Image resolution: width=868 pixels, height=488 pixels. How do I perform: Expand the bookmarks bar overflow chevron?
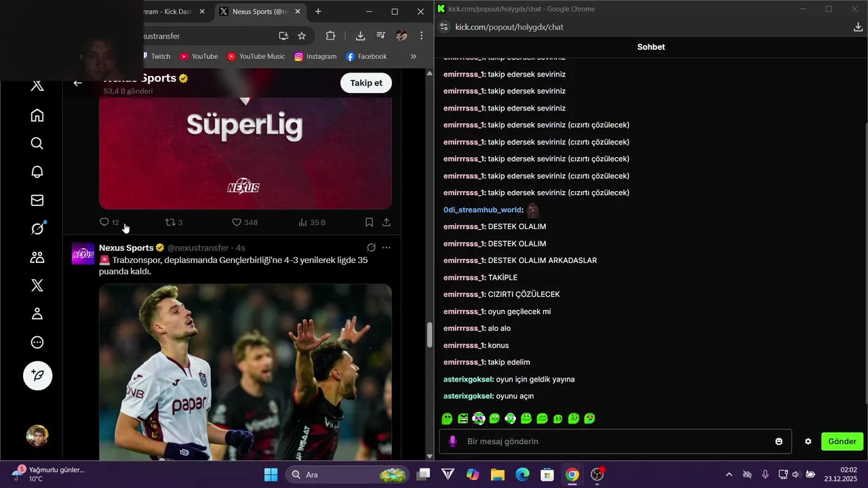[x=414, y=56]
